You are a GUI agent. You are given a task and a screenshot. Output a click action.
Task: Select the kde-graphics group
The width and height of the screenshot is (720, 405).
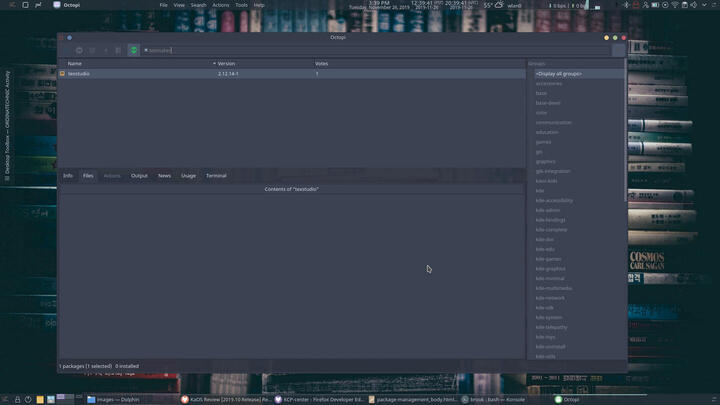click(550, 269)
